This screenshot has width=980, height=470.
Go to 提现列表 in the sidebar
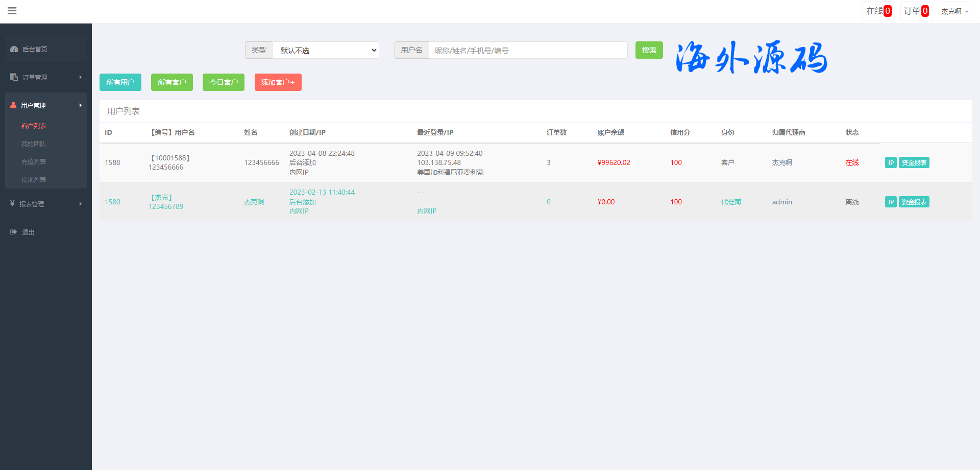point(34,180)
